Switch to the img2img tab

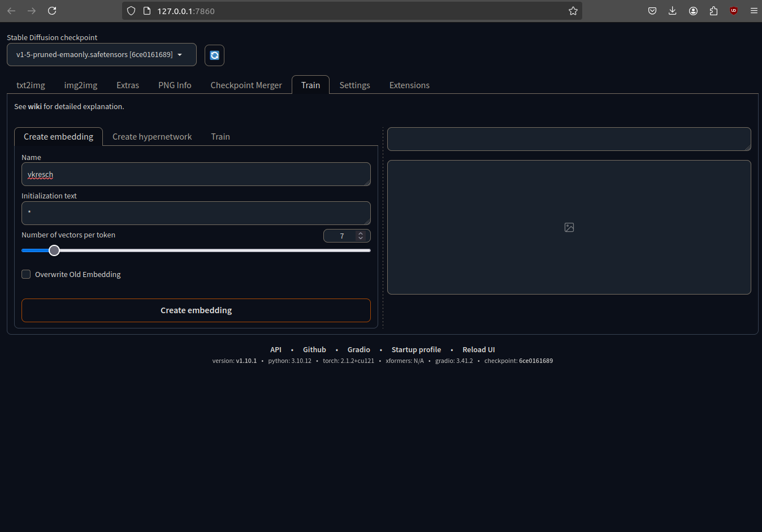81,85
